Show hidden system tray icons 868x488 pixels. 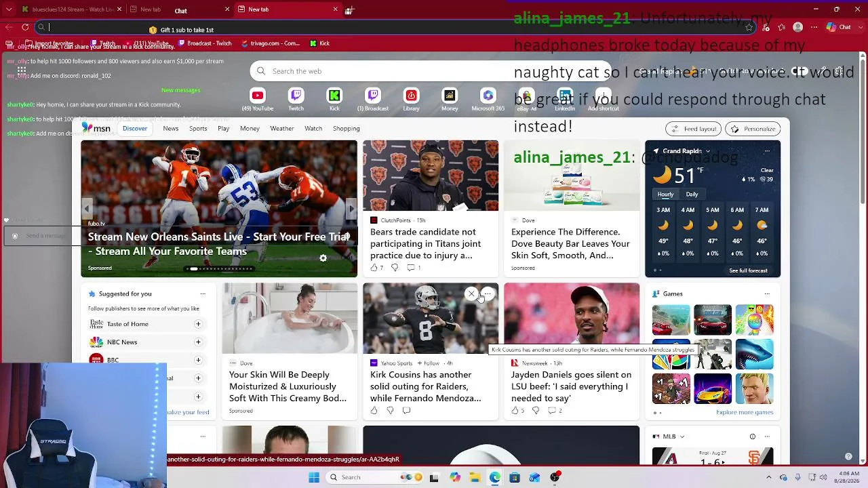[769, 477]
